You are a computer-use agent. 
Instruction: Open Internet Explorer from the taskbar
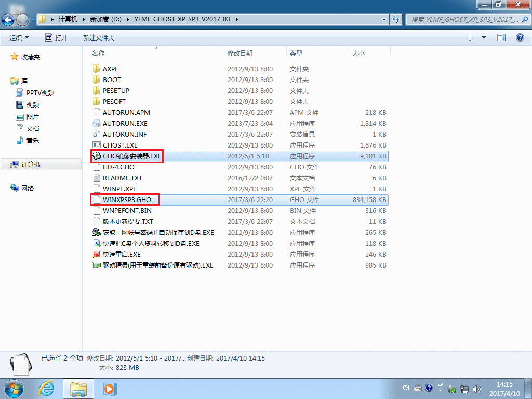tap(47, 388)
